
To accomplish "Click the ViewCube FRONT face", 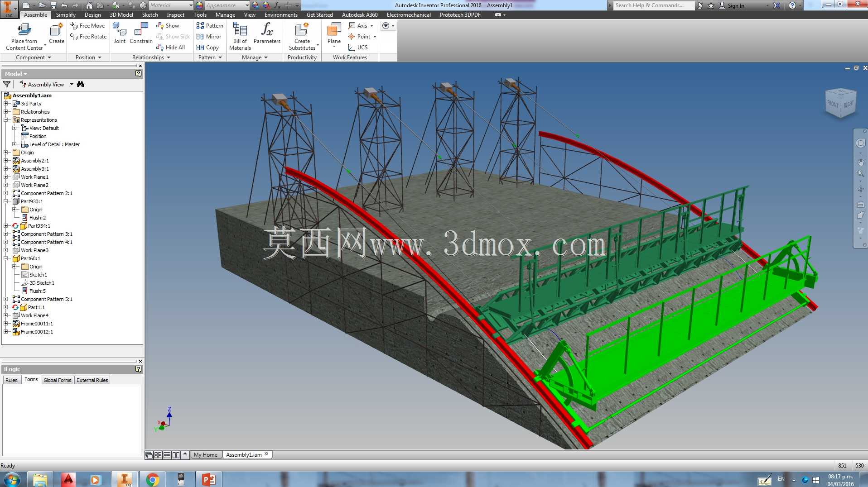I will pos(833,104).
